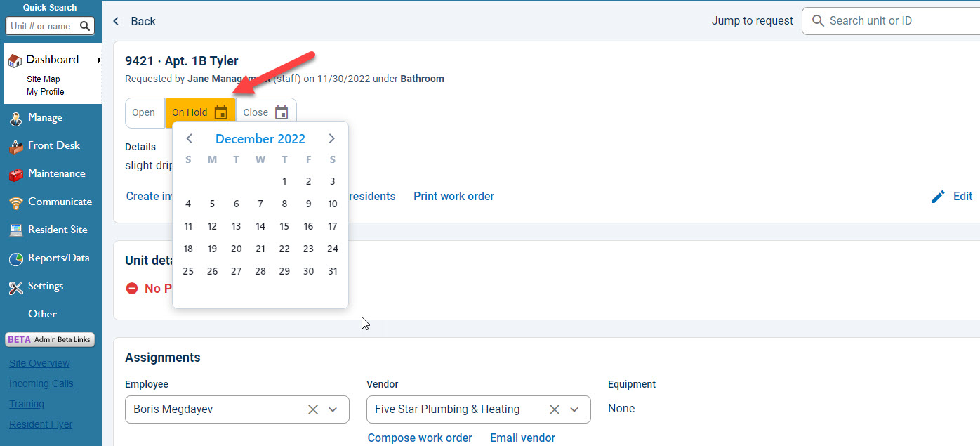Screen dimensions: 980x446
Task: Click the Compose work order link
Action: (420, 438)
